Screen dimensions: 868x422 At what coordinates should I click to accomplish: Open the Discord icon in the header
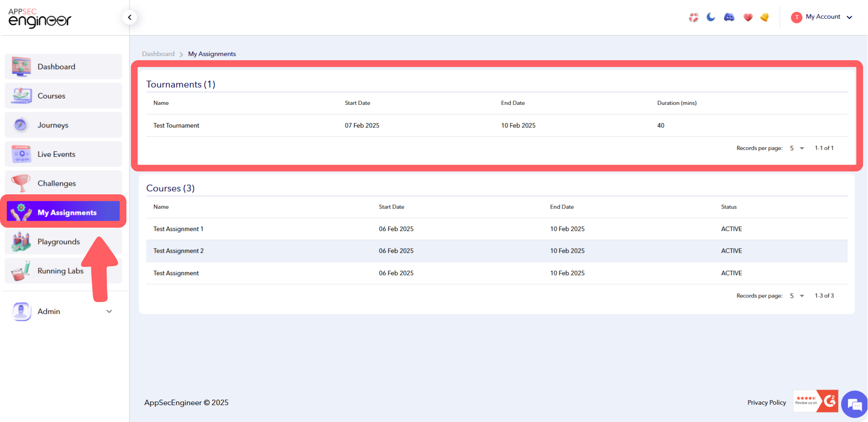coord(729,17)
